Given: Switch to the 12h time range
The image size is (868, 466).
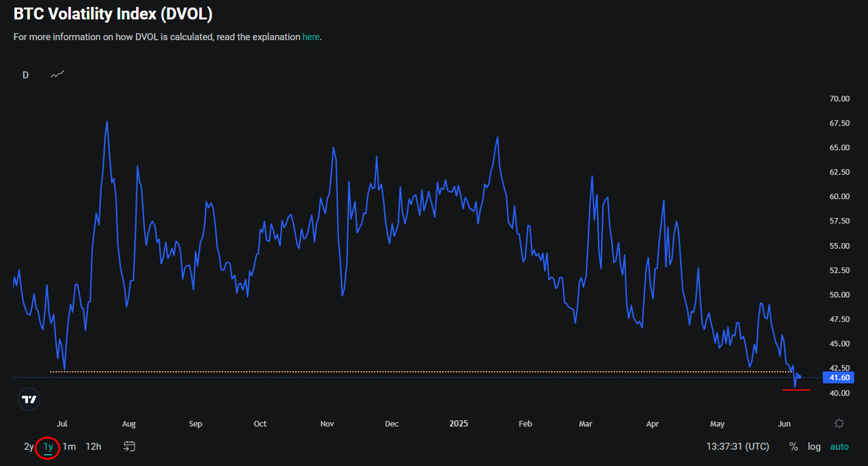Looking at the screenshot, I should tap(94, 447).
